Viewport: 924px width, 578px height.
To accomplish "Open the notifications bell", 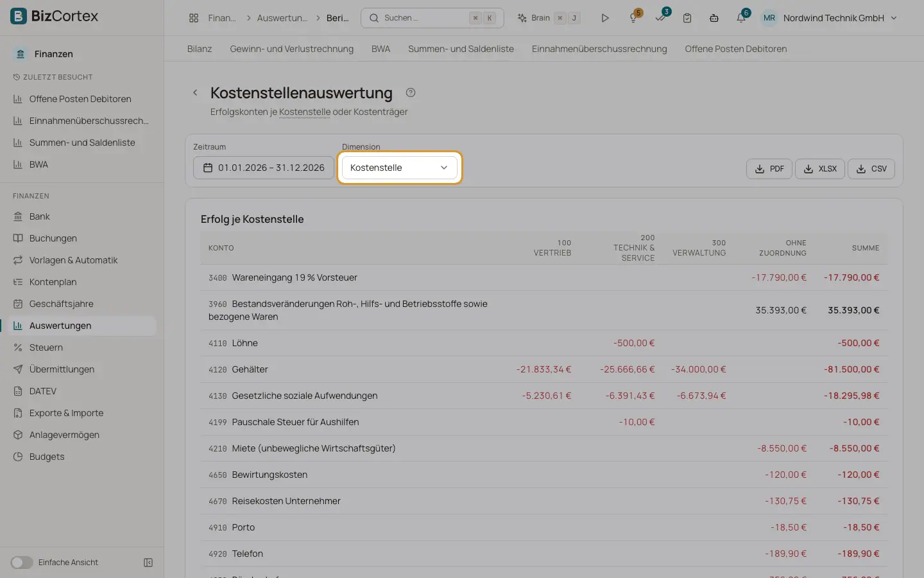I will click(x=741, y=18).
